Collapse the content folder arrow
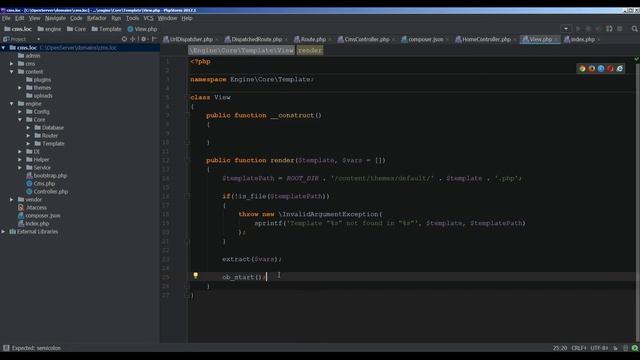This screenshot has width=640, height=360. 11,72
